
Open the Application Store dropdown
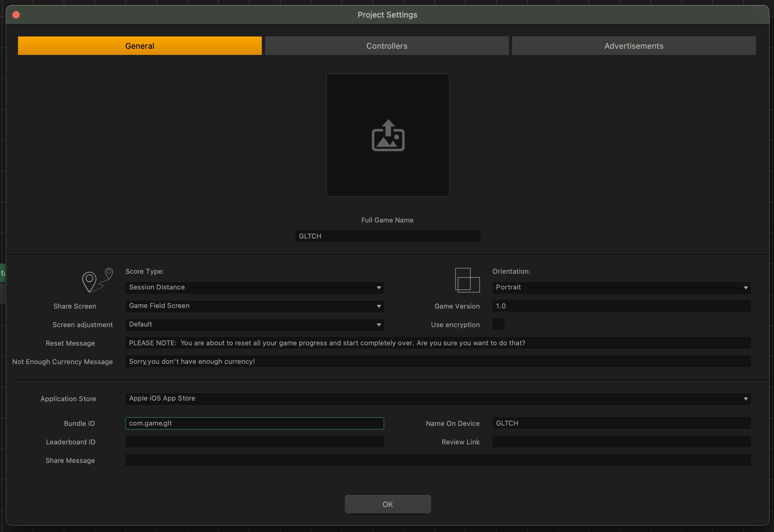click(x=438, y=399)
